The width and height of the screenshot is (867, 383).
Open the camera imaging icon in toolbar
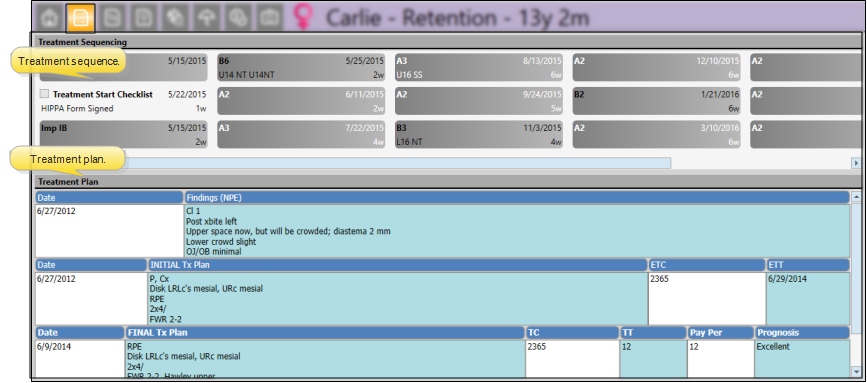(271, 18)
